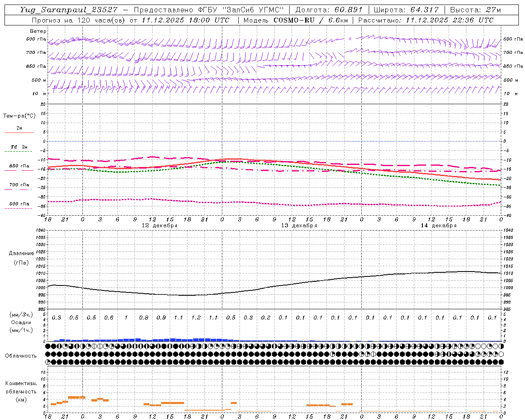
Task: Click the 'Тем-ра(°C)' temperature panel label
Action: click(19, 116)
